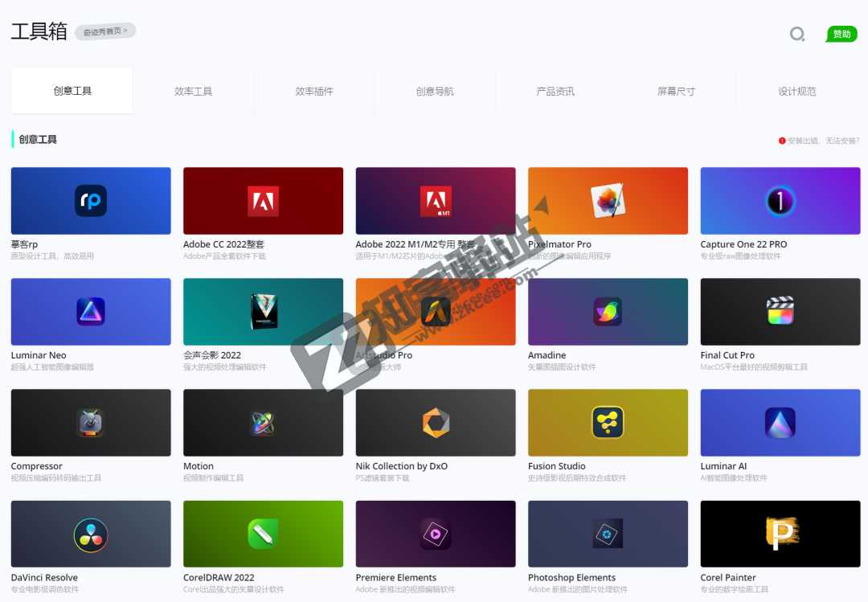Click the Corel Painter thumbnail card
Screen dimensions: 868x602
(780, 534)
